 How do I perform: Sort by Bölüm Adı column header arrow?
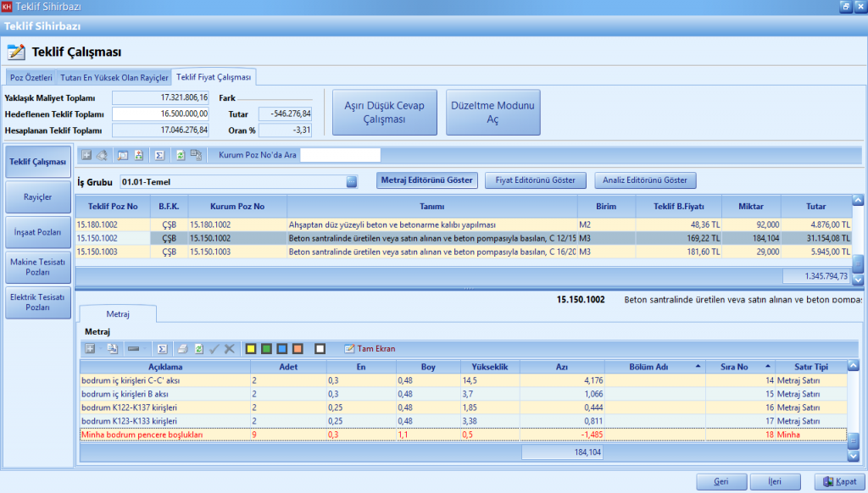click(698, 366)
